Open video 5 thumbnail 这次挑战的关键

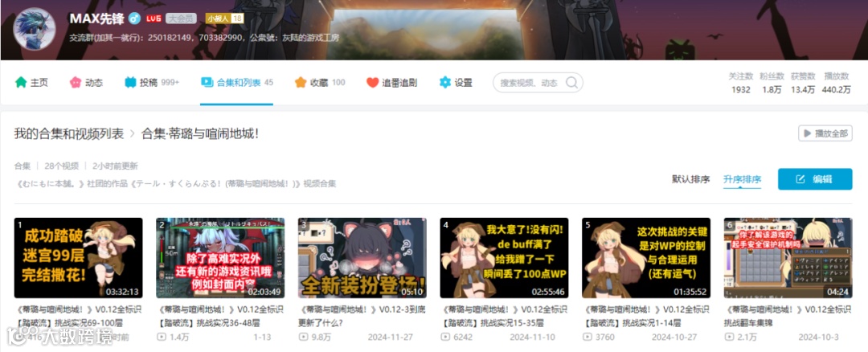click(x=646, y=258)
